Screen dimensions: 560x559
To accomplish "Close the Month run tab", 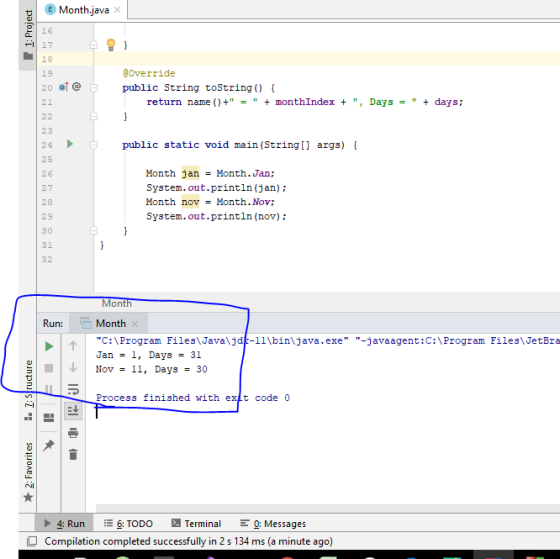I will tap(135, 324).
